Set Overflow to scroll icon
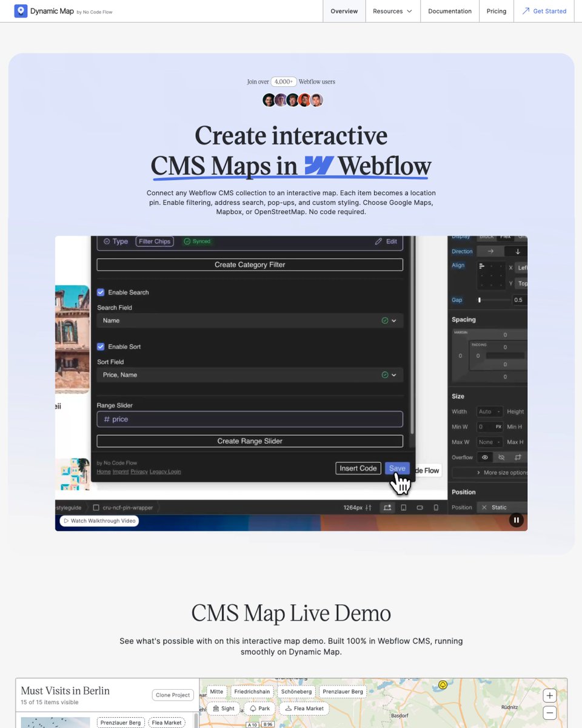Image resolution: width=582 pixels, height=728 pixels. pos(518,457)
